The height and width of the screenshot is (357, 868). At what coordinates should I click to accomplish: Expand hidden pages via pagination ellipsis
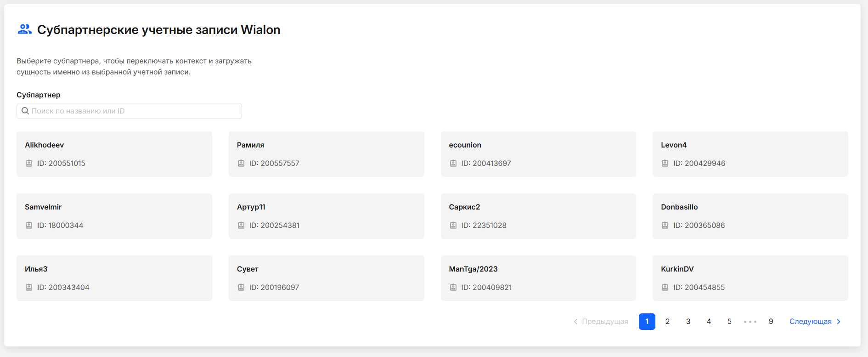pos(750,322)
